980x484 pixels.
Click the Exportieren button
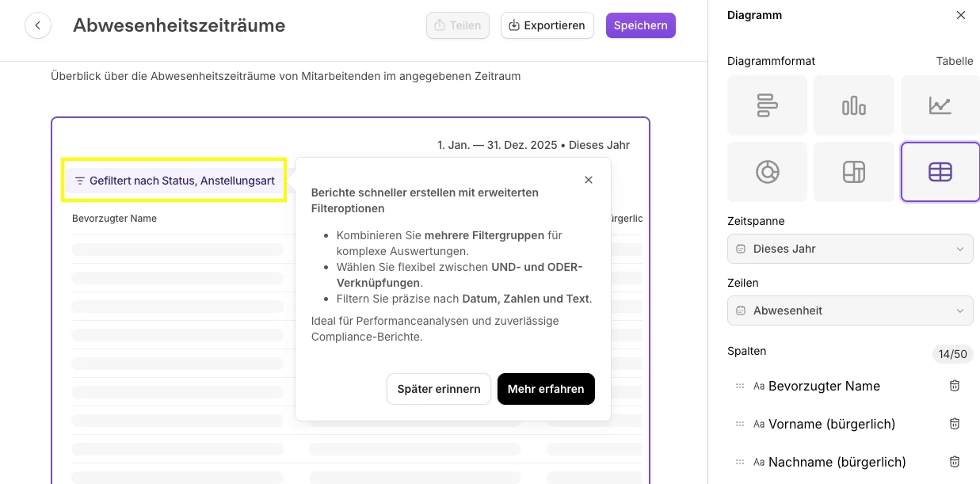[548, 25]
